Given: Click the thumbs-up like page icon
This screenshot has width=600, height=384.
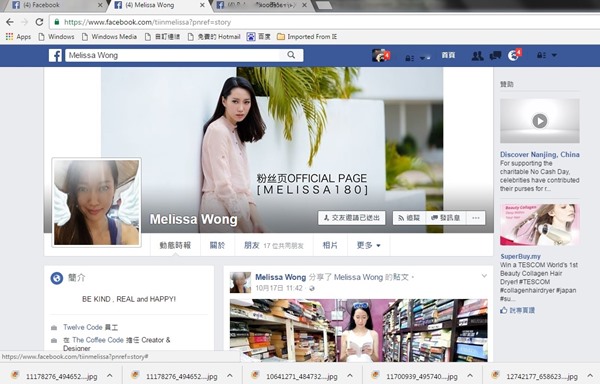Looking at the screenshot, I should tap(504, 310).
